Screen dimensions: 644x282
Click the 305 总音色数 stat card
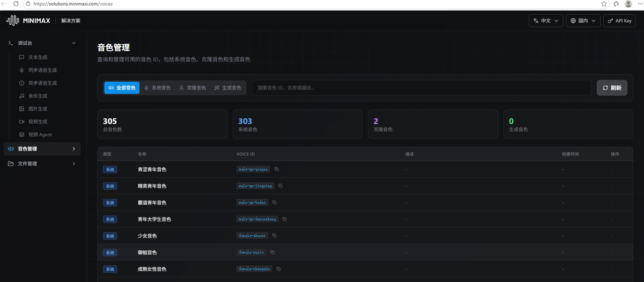162,124
